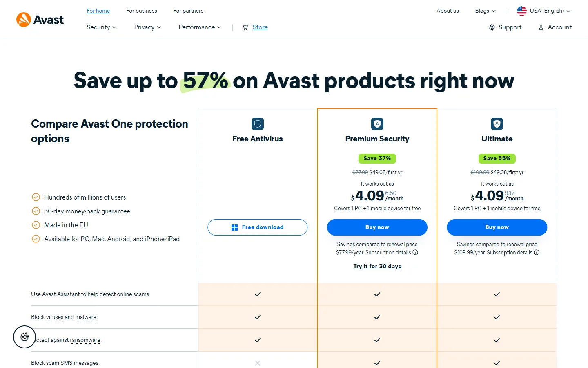Open the Try it for 30 days link
Image resolution: width=588 pixels, height=368 pixels.
377,266
